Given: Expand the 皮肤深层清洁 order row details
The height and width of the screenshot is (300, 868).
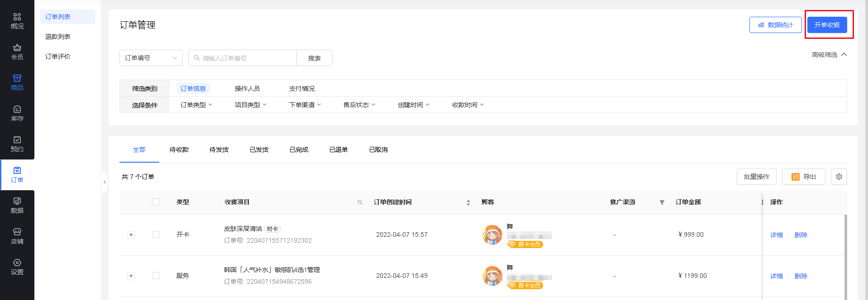Looking at the screenshot, I should pos(131,235).
